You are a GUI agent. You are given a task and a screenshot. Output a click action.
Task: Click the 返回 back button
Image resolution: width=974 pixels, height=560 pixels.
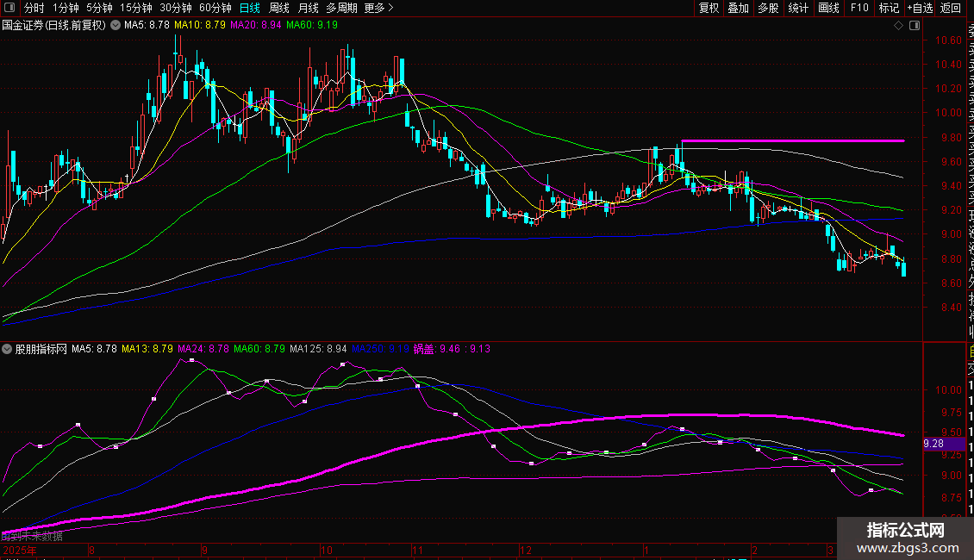pos(951,8)
